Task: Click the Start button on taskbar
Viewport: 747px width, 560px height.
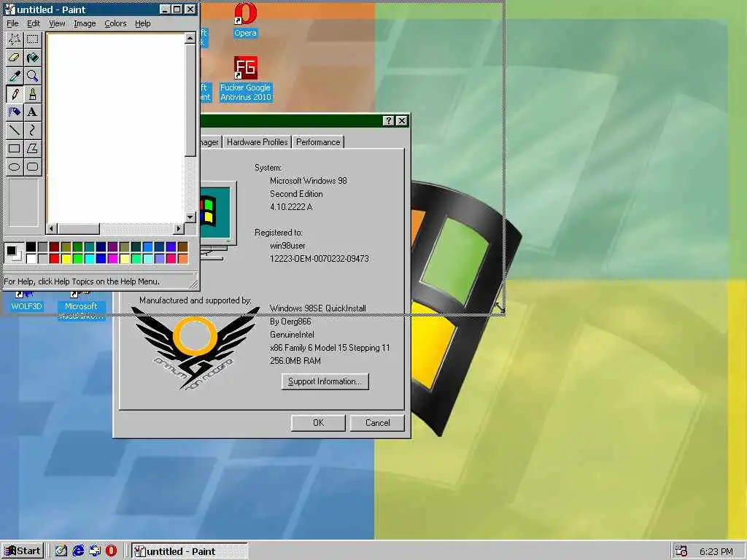Action: pos(23,551)
